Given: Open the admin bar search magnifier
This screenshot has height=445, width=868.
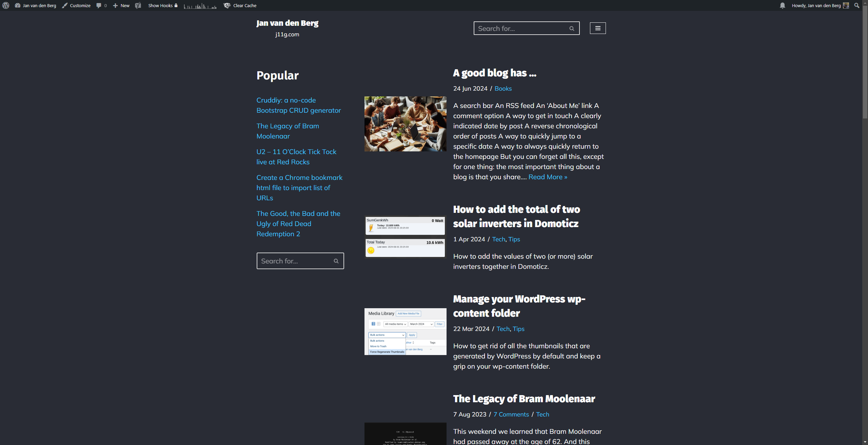Looking at the screenshot, I should point(857,5).
